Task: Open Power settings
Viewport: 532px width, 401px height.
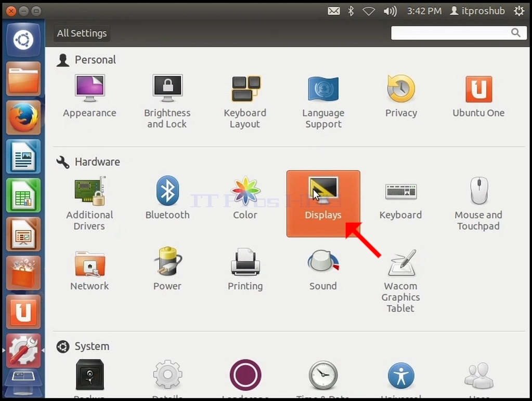Action: (x=167, y=270)
